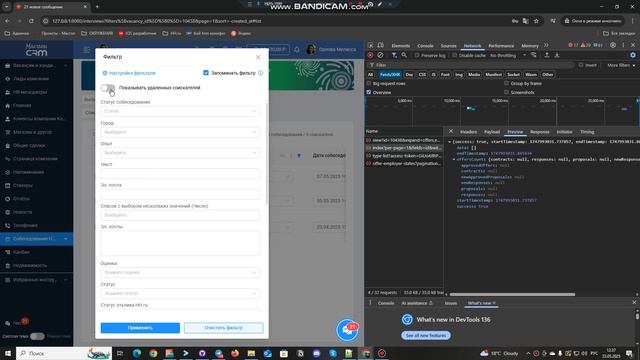Open 'Главная' in CRM sidebar
Screen dimensions: 640x360
tap(37, 105)
